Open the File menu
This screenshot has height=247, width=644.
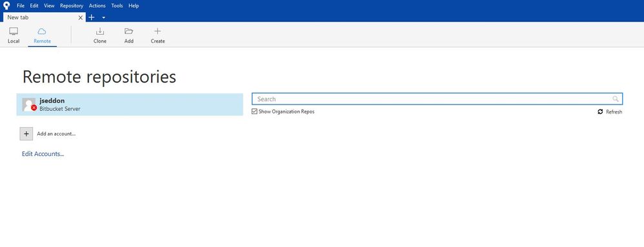pos(21,6)
